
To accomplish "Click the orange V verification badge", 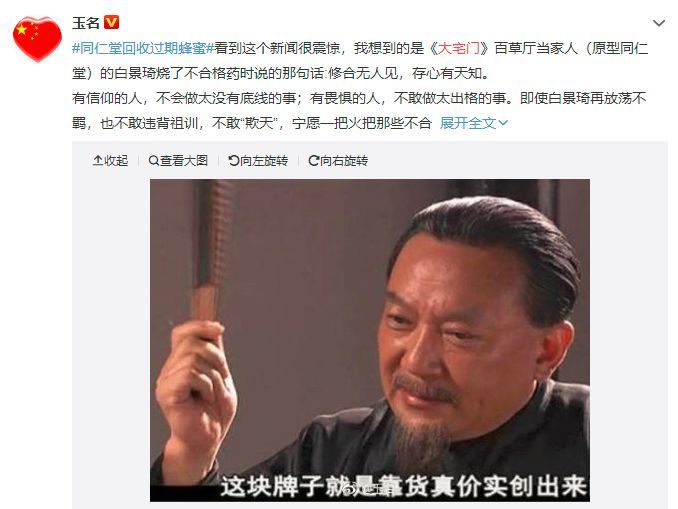I will point(112,22).
